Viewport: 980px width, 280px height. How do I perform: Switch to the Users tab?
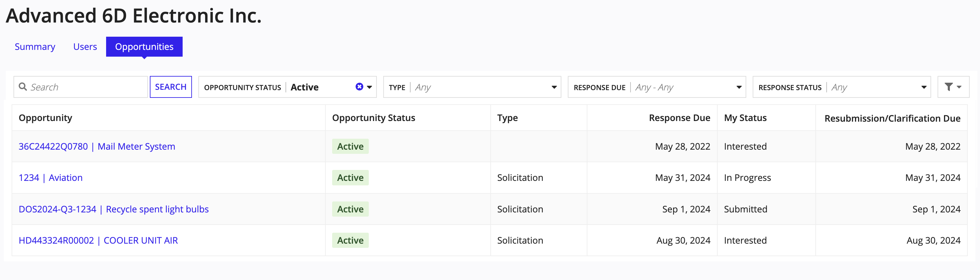point(85,47)
